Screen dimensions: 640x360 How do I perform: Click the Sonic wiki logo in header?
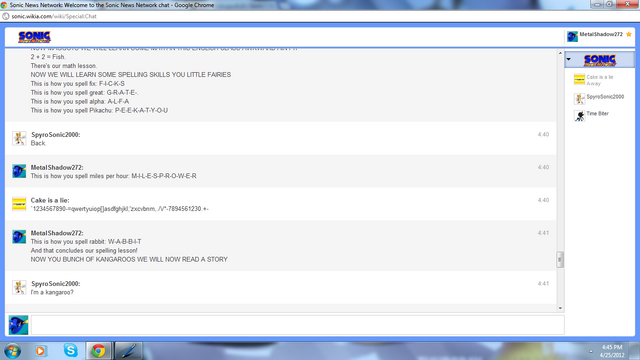click(x=34, y=37)
